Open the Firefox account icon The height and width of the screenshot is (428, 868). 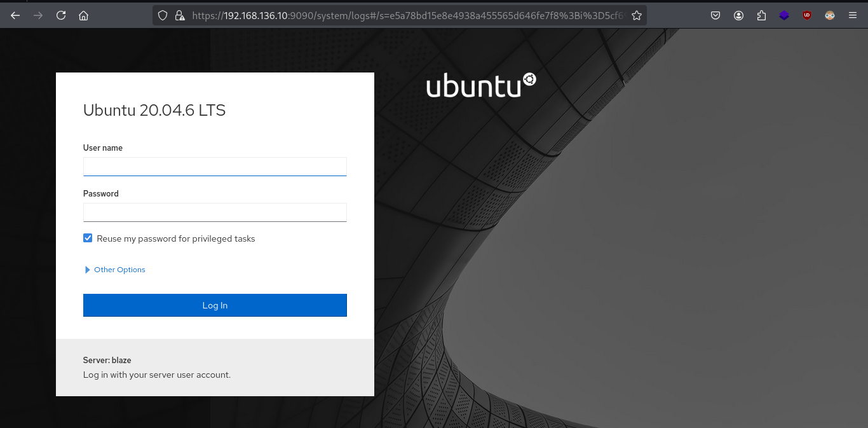[738, 15]
